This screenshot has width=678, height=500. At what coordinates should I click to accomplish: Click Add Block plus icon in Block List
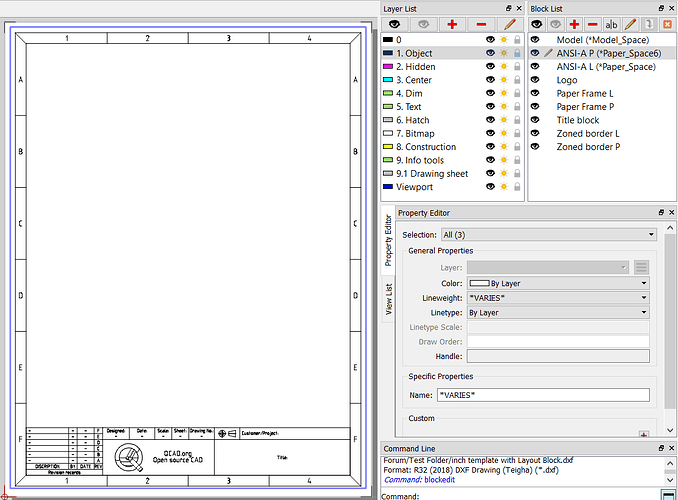[574, 23]
